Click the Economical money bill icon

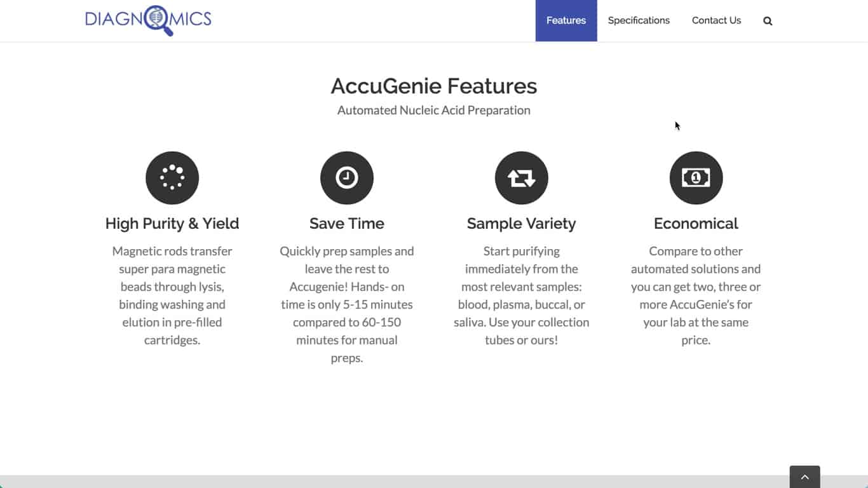(x=696, y=178)
